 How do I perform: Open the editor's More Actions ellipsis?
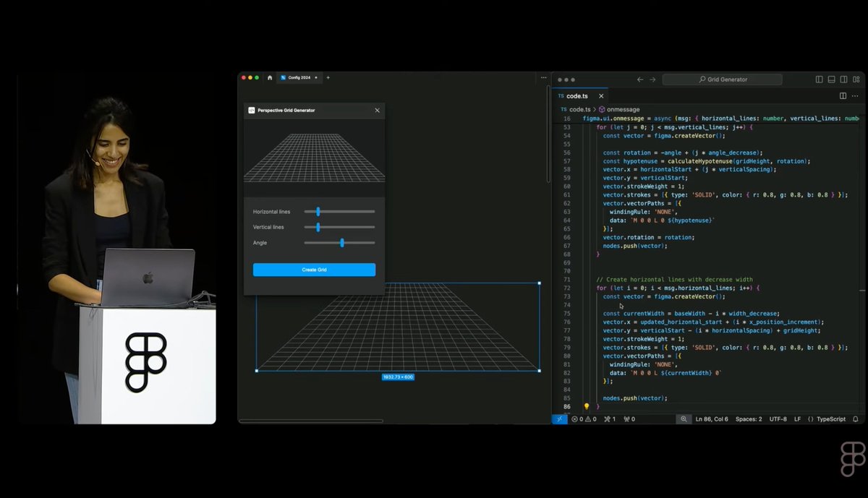856,95
